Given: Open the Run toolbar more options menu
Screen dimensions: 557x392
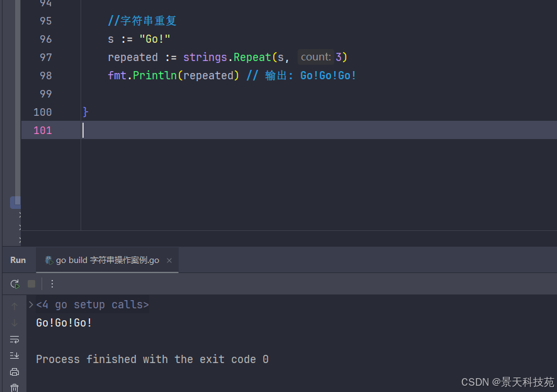Looking at the screenshot, I should point(52,284).
